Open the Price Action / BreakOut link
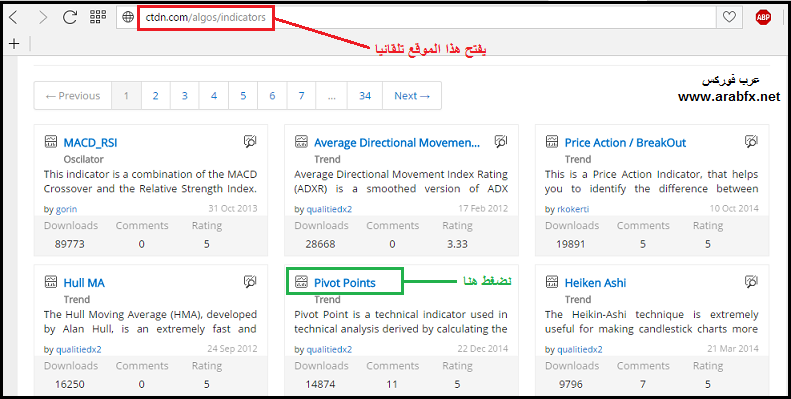 [x=626, y=143]
